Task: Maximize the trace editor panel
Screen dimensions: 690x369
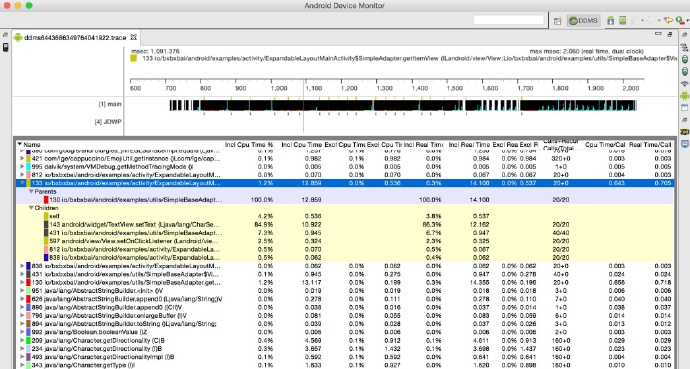Action: click(x=670, y=34)
